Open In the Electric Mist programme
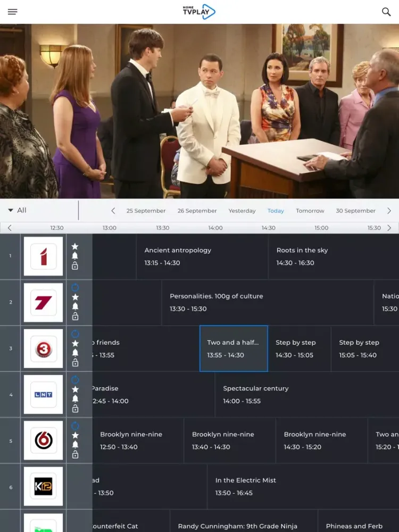399x532 pixels. click(x=303, y=487)
